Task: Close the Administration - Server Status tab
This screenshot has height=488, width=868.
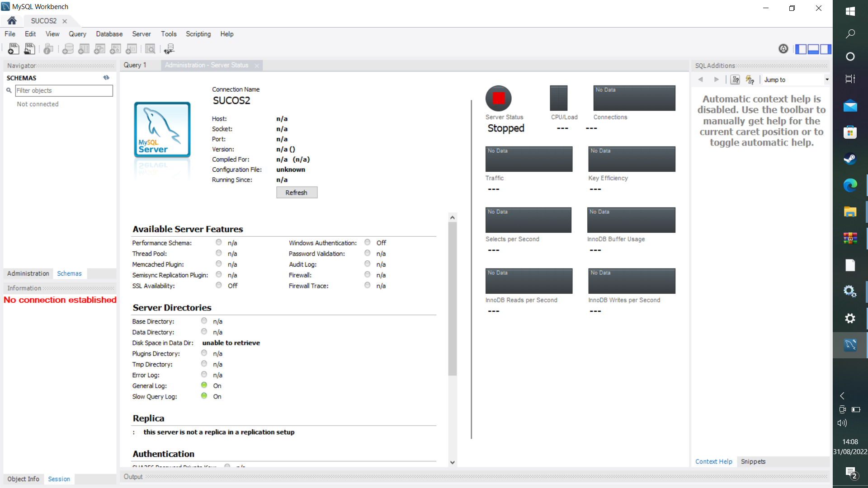Action: (257, 66)
